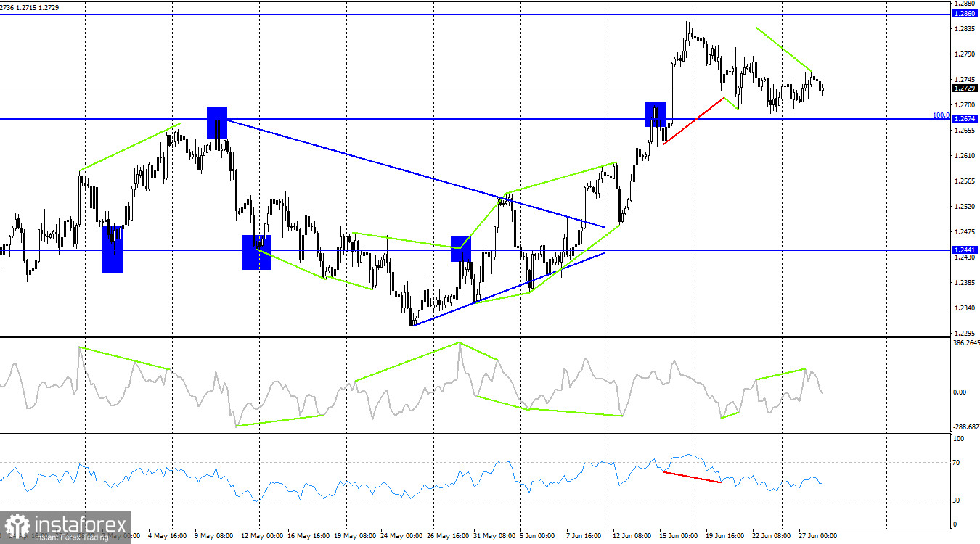Click the 1.2655 price axis label
Screen dimensions: 980x544
point(964,131)
